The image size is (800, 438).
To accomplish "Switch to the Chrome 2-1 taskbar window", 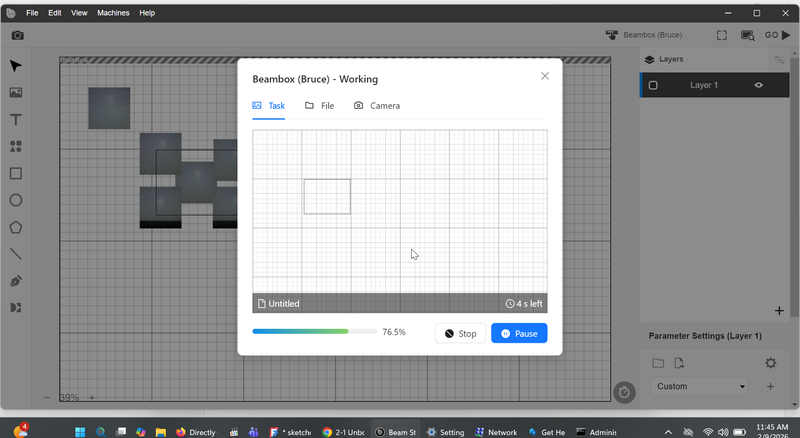I will [343, 432].
